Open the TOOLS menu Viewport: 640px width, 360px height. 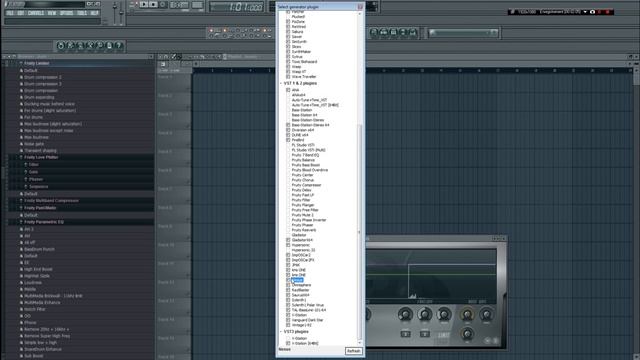point(82,13)
